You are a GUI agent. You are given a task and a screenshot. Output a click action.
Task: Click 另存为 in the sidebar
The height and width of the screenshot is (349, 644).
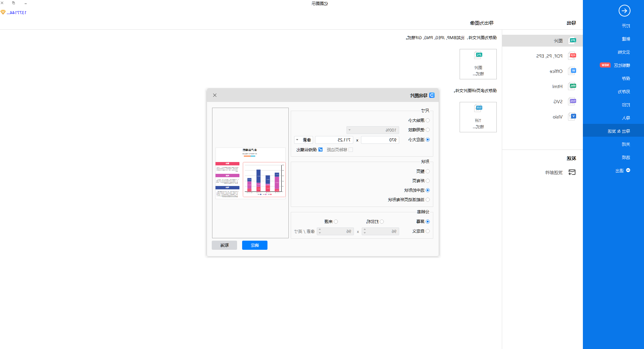[x=624, y=92]
